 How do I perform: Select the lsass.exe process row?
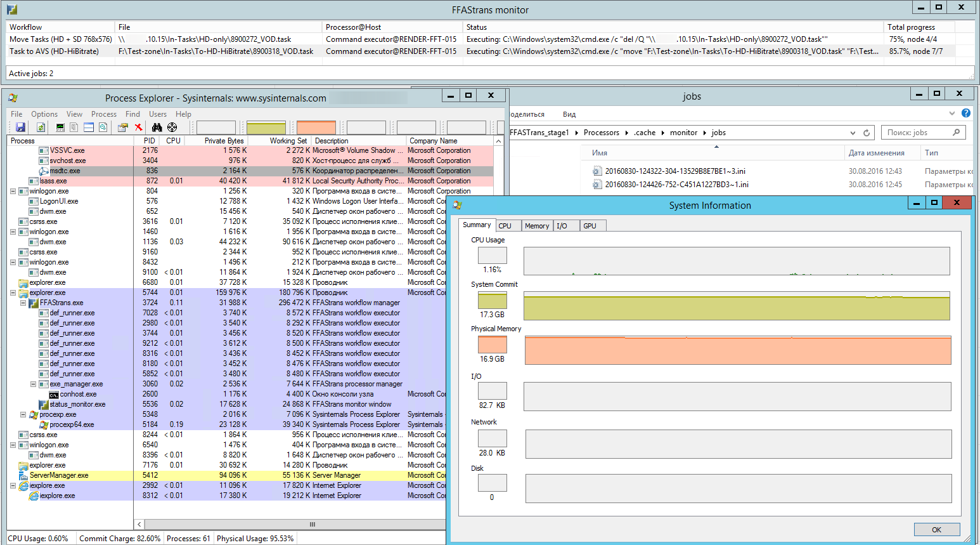(x=250, y=181)
